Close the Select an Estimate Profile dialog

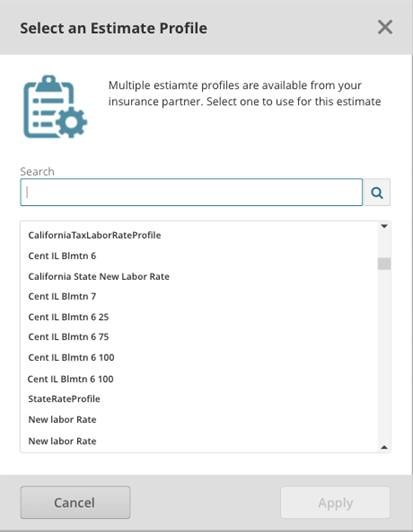pos(385,27)
